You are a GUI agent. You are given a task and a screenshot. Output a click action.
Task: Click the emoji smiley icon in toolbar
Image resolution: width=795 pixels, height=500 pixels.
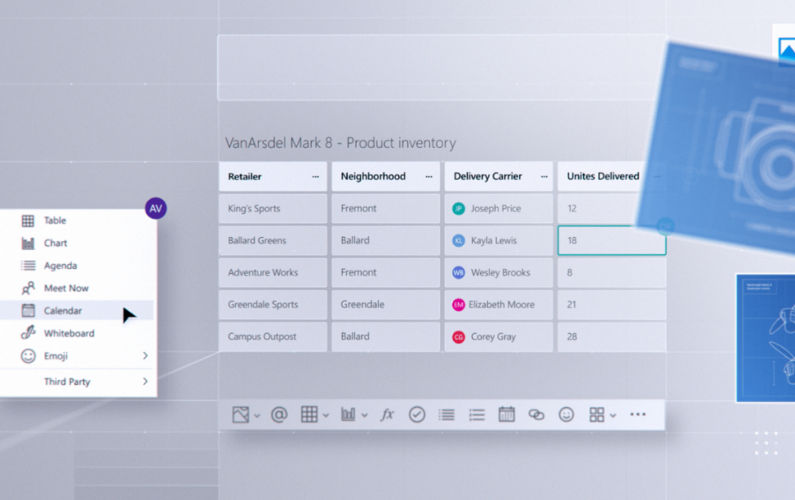pyautogui.click(x=566, y=415)
